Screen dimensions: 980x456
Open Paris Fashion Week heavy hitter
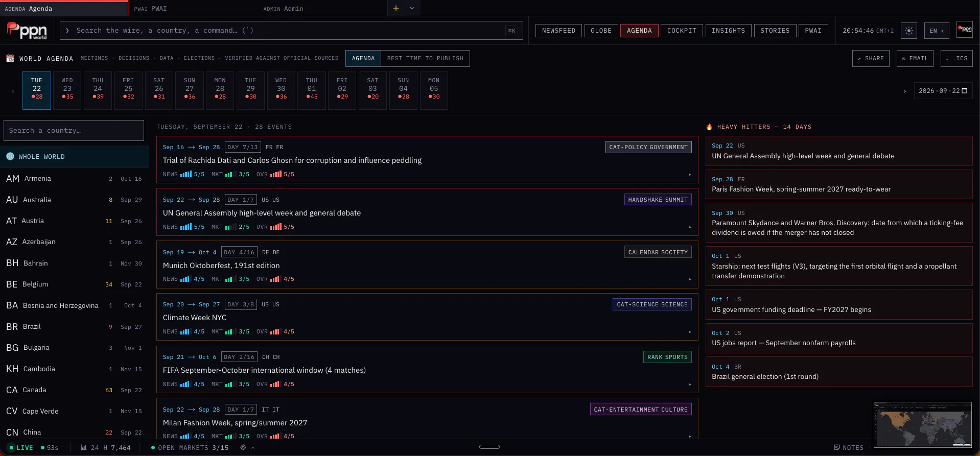(839, 184)
